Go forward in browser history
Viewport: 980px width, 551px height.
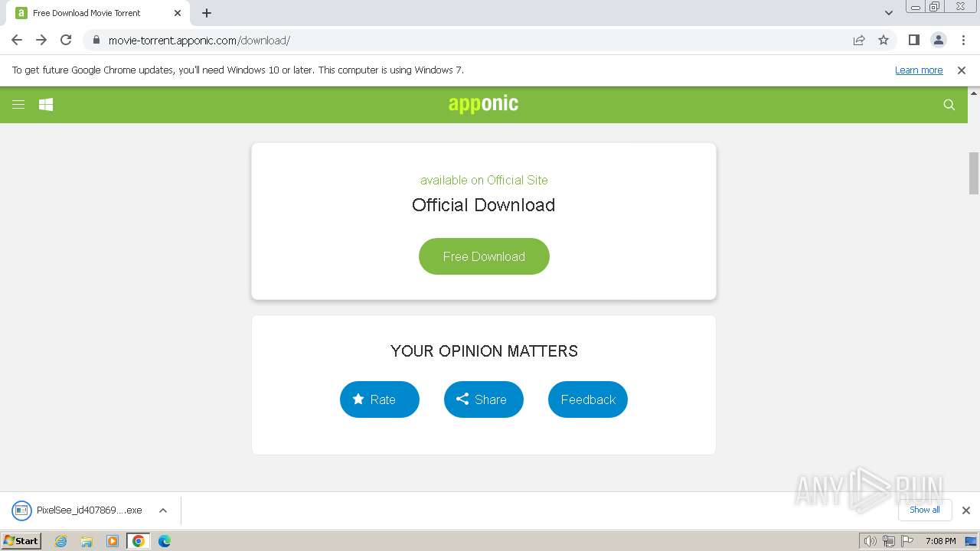[41, 41]
